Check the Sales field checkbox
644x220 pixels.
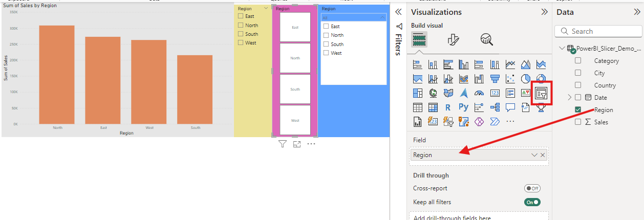pyautogui.click(x=578, y=122)
